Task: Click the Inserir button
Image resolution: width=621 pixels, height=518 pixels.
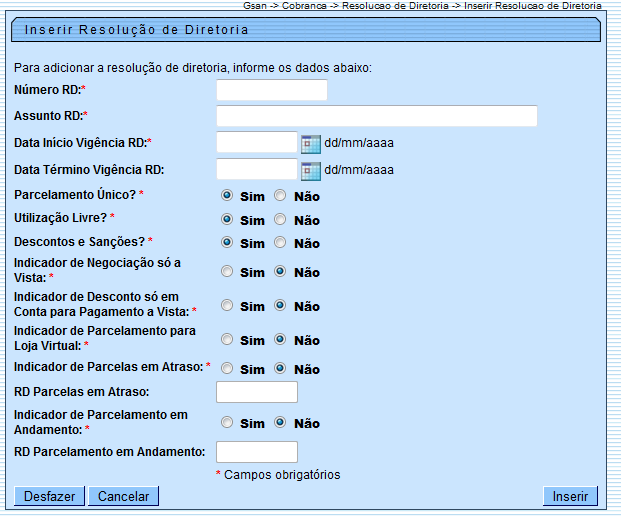Action: pos(570,497)
